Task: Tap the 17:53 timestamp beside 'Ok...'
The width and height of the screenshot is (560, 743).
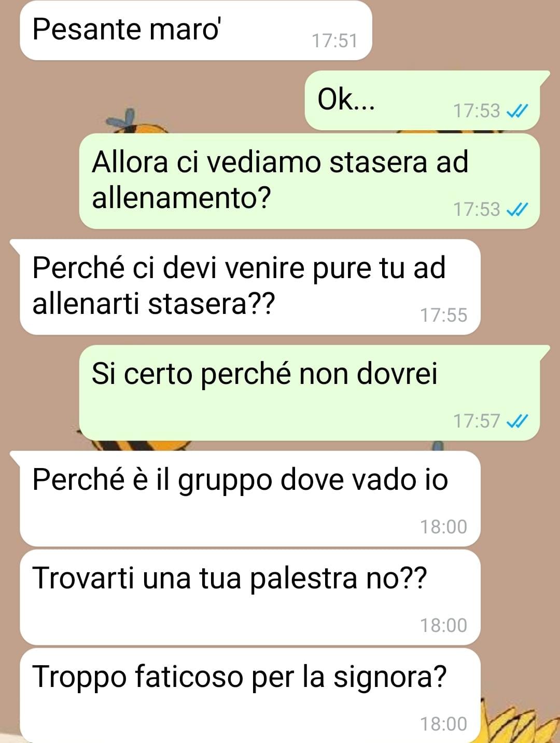Action: point(477,111)
